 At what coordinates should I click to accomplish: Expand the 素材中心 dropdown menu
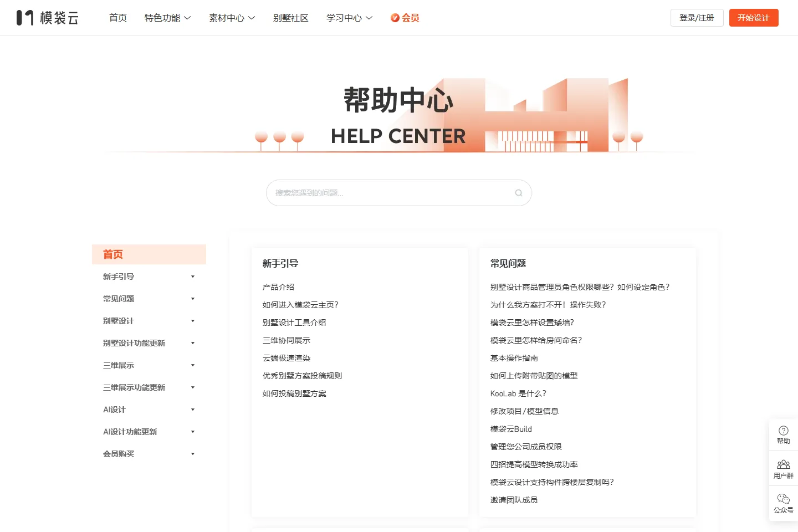(232, 18)
